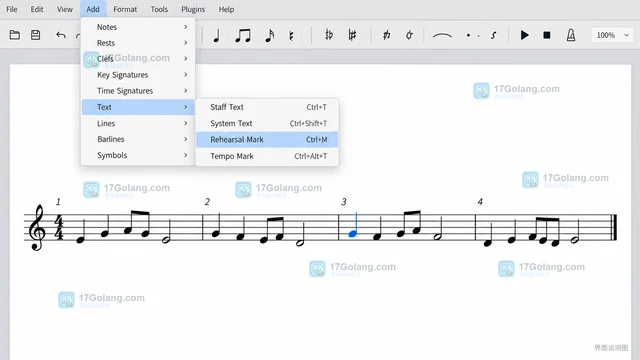Expand the Barlines submenu

(138, 139)
